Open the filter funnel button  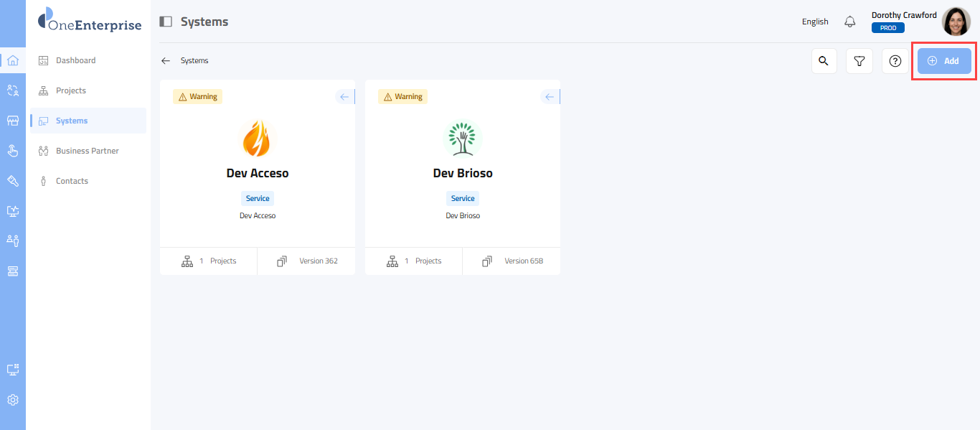coord(859,61)
